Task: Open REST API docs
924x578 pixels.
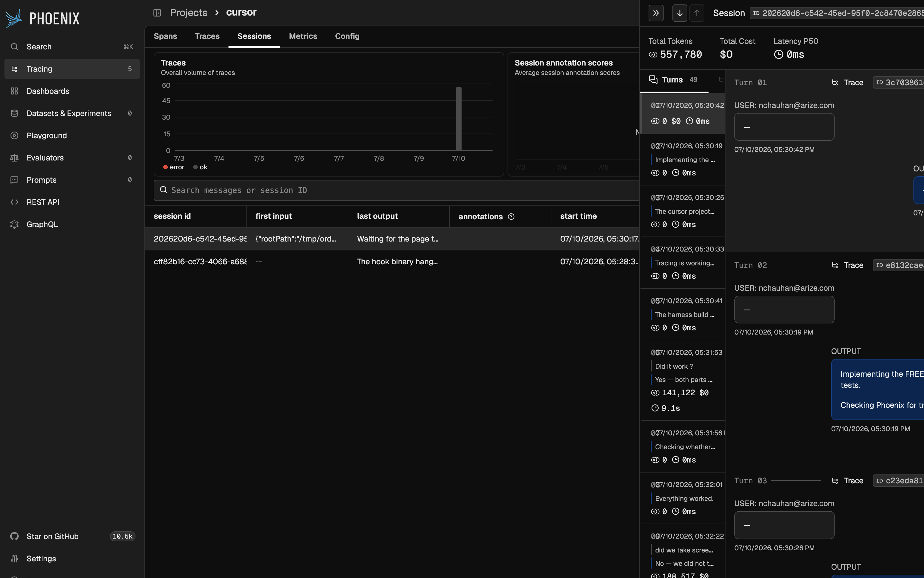Action: click(72, 202)
